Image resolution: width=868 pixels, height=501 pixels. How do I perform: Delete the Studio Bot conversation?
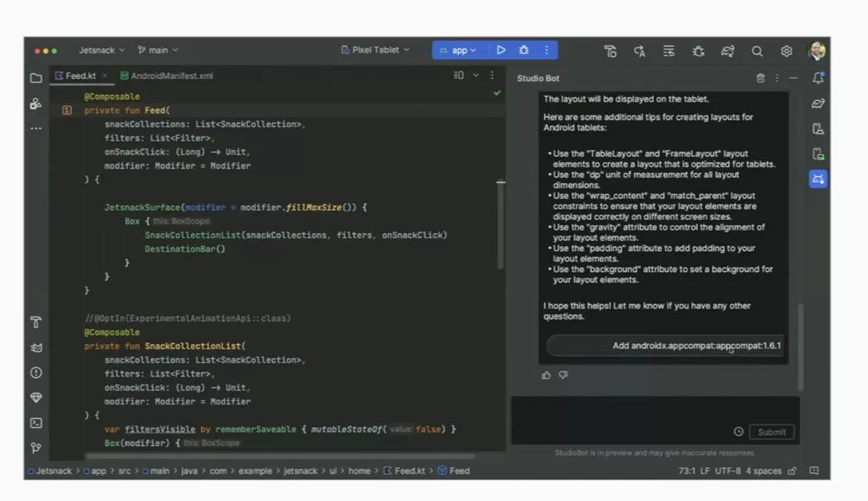[759, 77]
